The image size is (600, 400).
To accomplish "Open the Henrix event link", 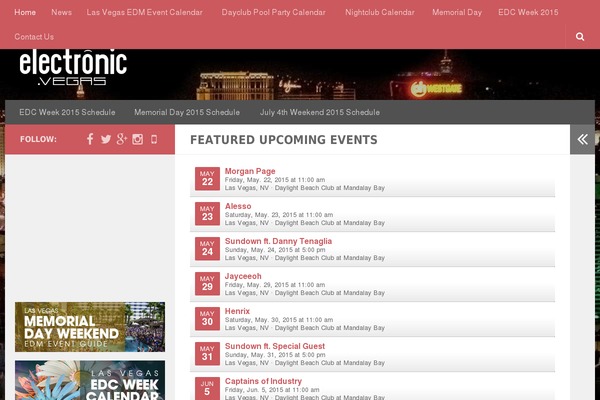I will (x=237, y=311).
